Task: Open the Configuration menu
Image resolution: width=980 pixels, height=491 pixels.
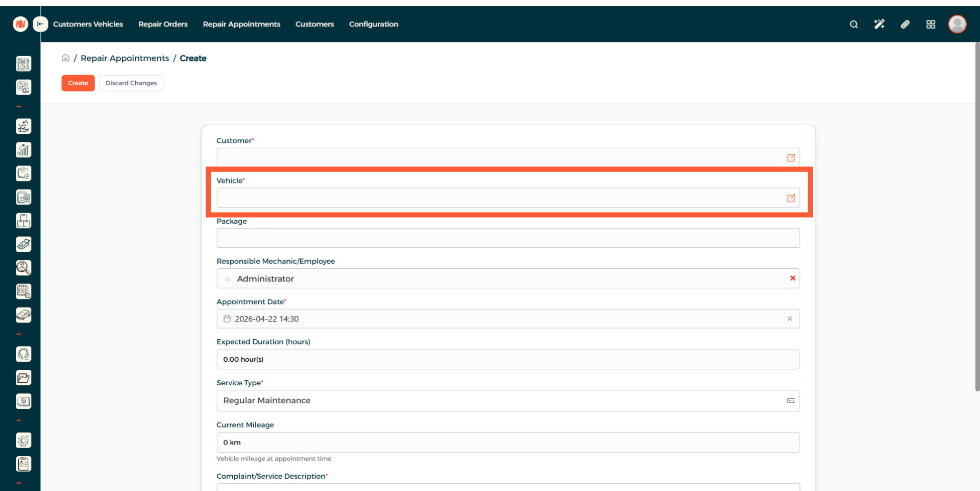Action: point(373,24)
